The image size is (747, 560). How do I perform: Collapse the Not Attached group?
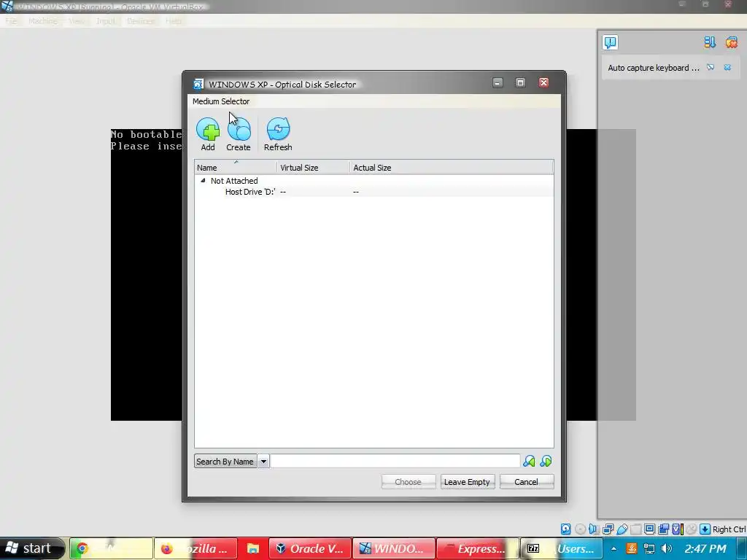coord(203,181)
